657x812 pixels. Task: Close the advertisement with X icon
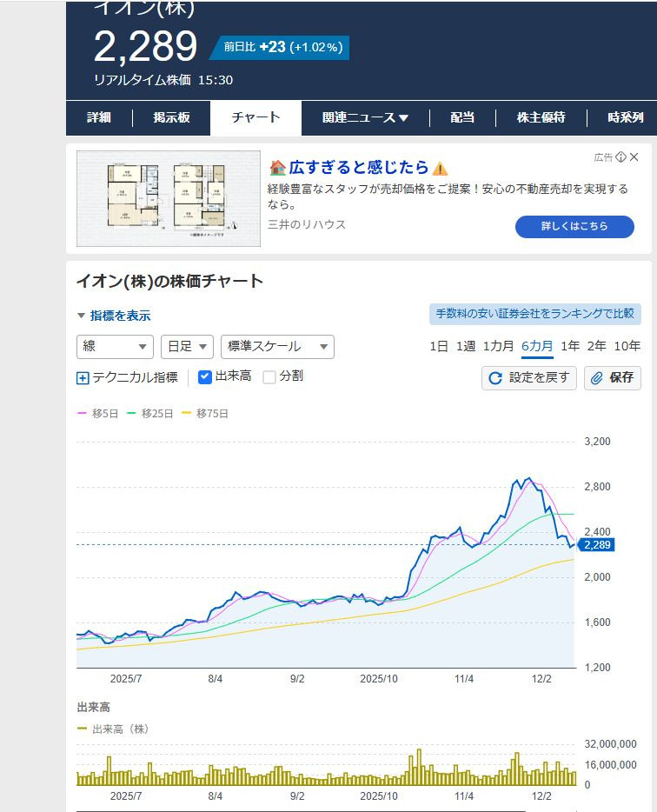[x=634, y=157]
